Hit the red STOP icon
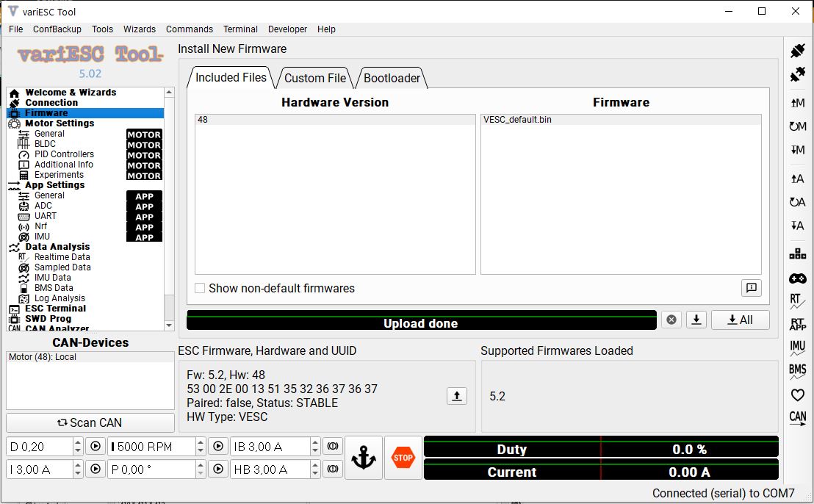814x504 pixels. coord(403,458)
